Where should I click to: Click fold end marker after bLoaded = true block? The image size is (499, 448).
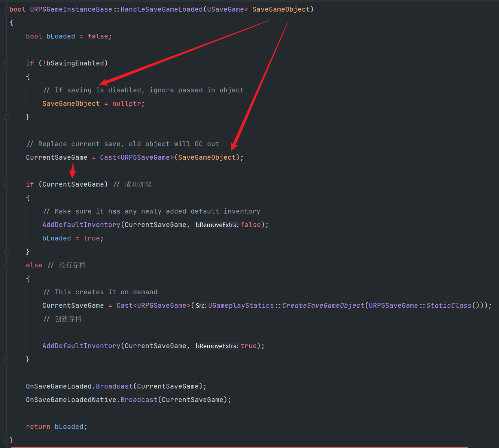click(6, 252)
